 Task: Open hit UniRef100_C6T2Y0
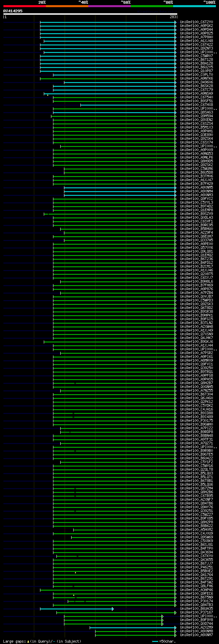coord(196,22)
